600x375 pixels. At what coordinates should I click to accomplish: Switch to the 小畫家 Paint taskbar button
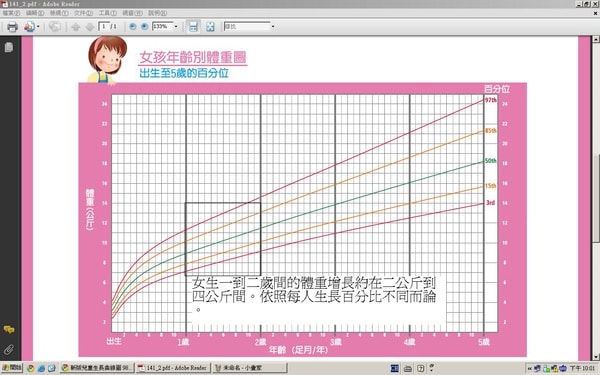click(x=249, y=368)
